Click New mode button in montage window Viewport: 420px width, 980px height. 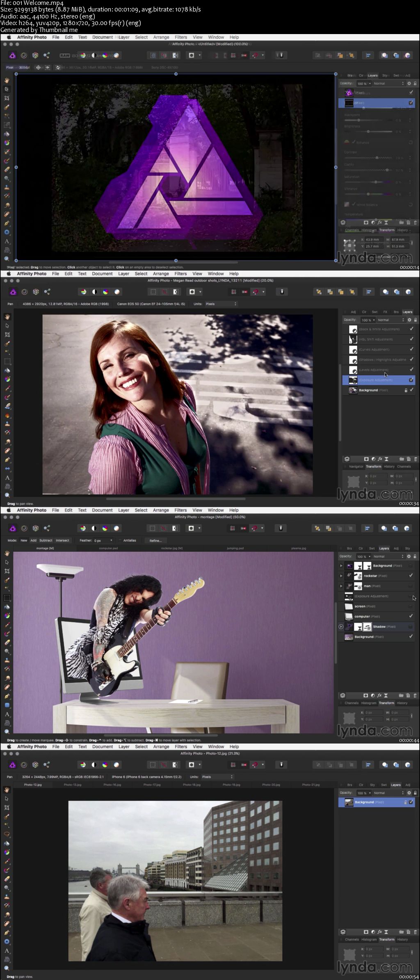pyautogui.click(x=24, y=540)
